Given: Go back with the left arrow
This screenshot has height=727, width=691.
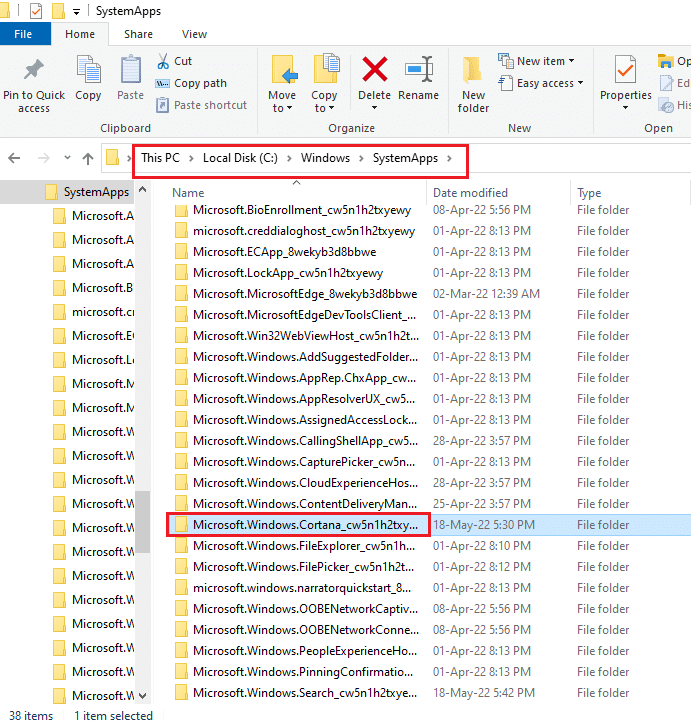Looking at the screenshot, I should 14,159.
